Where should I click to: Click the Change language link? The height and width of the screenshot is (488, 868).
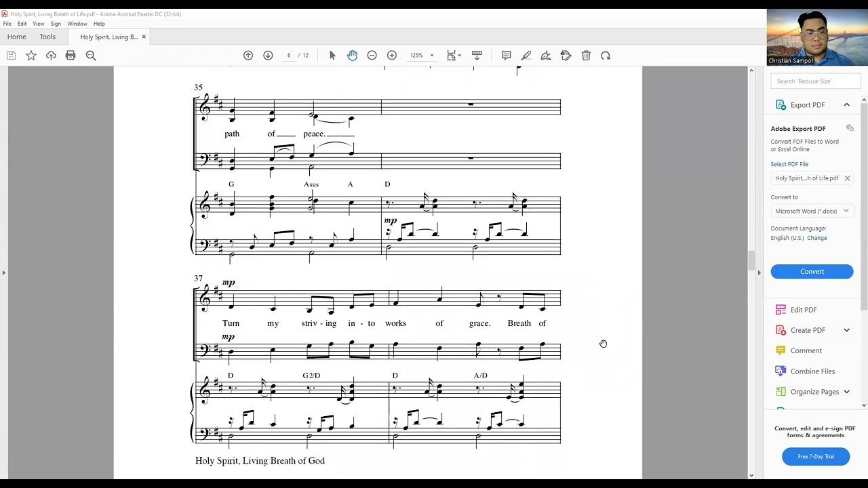(817, 238)
